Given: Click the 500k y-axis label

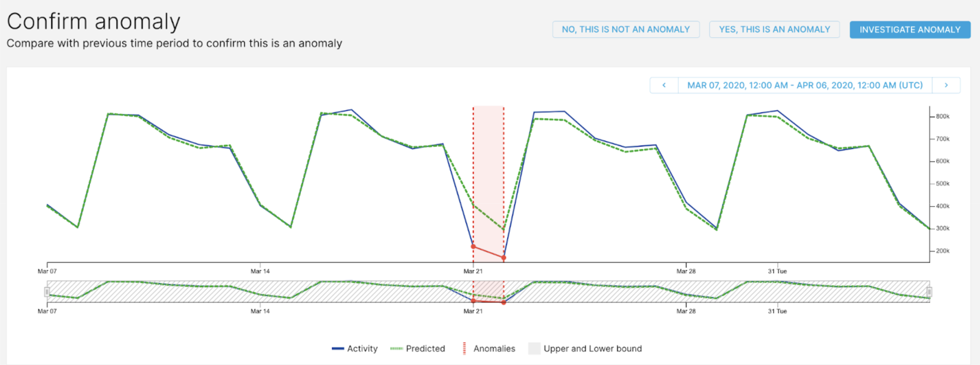Looking at the screenshot, I should [943, 184].
